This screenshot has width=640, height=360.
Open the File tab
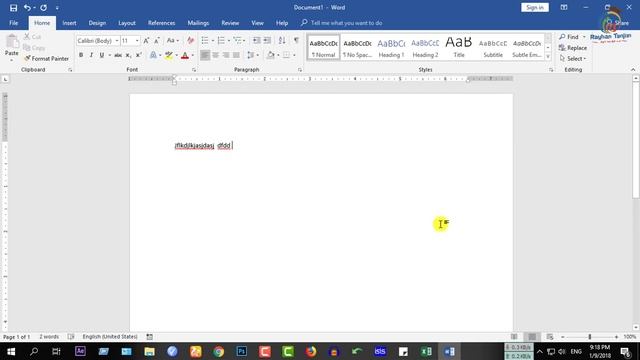[x=13, y=23]
